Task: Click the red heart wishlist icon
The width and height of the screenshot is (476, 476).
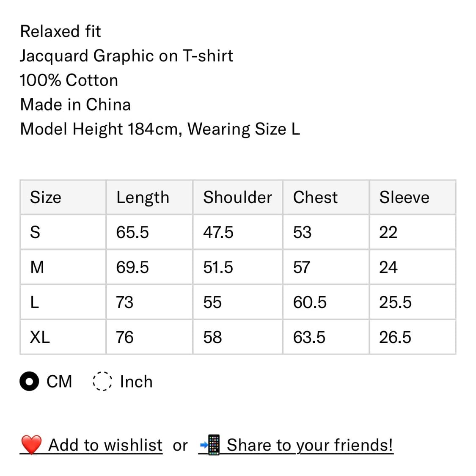Action: click(31, 445)
